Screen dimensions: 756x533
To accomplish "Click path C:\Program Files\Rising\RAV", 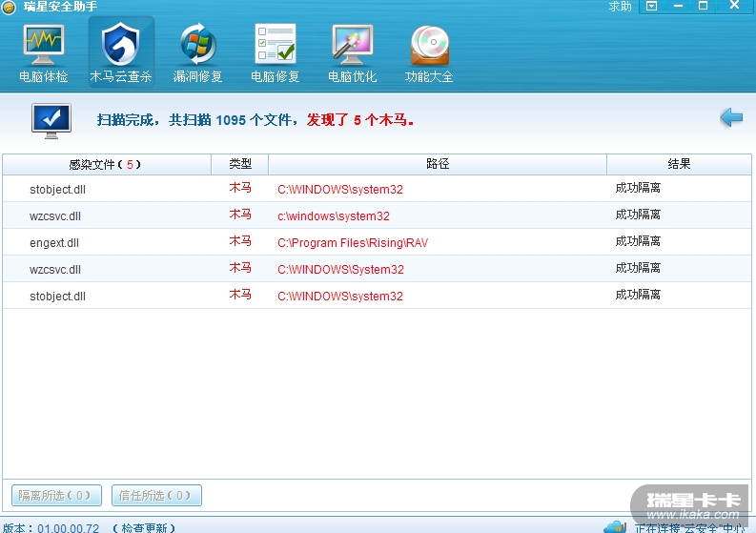I will [353, 242].
